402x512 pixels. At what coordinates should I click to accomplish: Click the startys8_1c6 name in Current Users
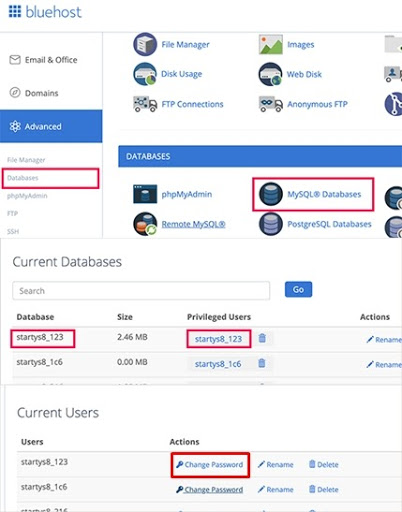click(x=44, y=487)
